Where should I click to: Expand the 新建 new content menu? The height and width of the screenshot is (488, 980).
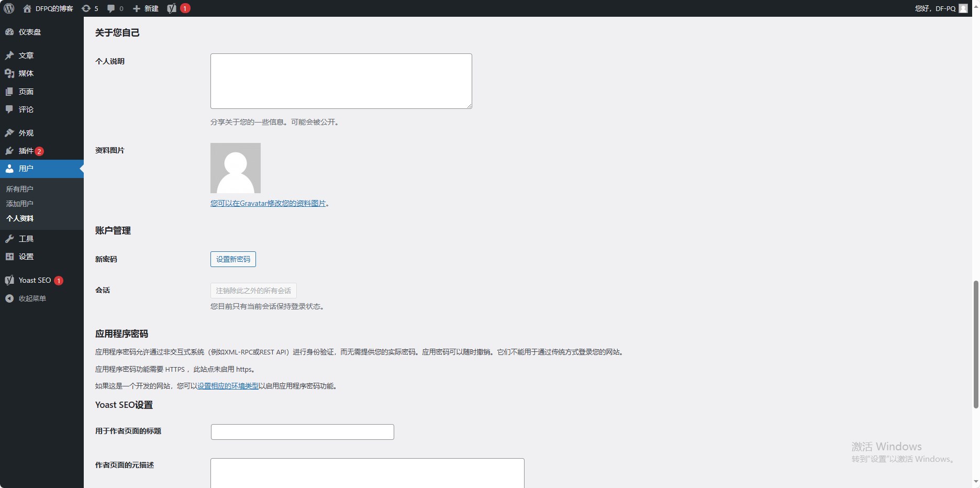click(x=146, y=8)
